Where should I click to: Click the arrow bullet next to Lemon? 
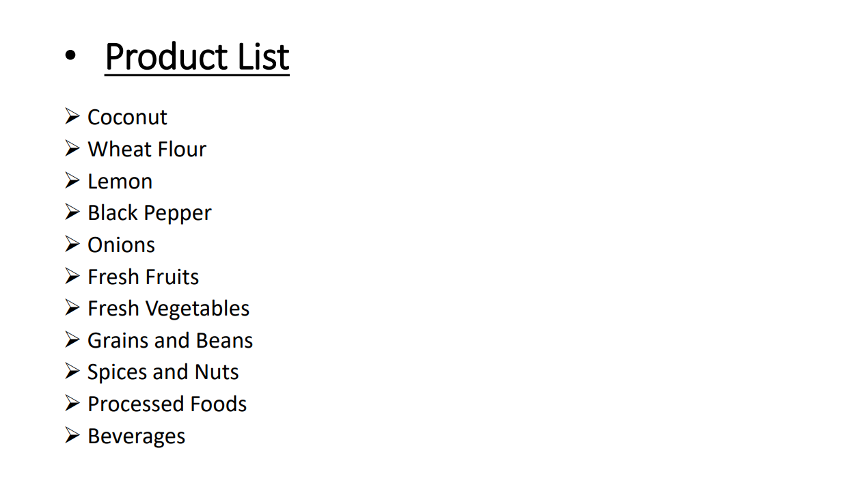coord(72,180)
